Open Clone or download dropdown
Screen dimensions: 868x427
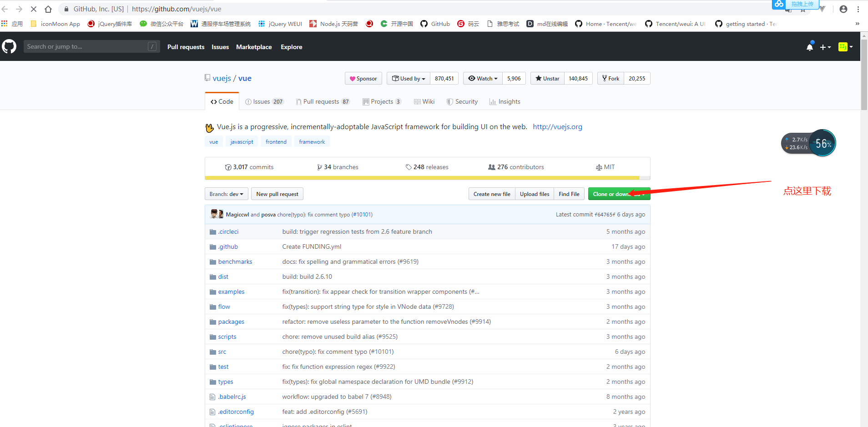pos(619,194)
